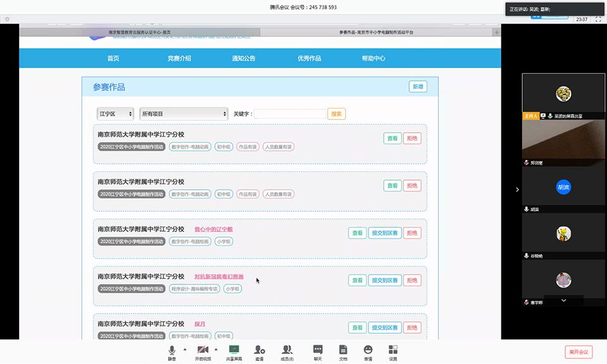Click 提交到区赛 for 对抗新冠病毒幻想画
Viewport: 607px width, 364px height.
385,281
